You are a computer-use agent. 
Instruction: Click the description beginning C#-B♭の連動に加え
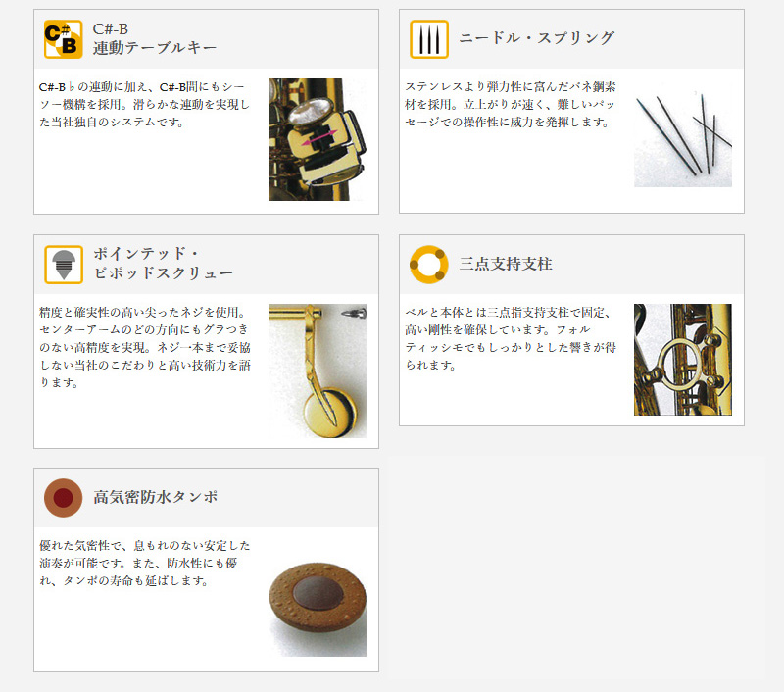144,105
